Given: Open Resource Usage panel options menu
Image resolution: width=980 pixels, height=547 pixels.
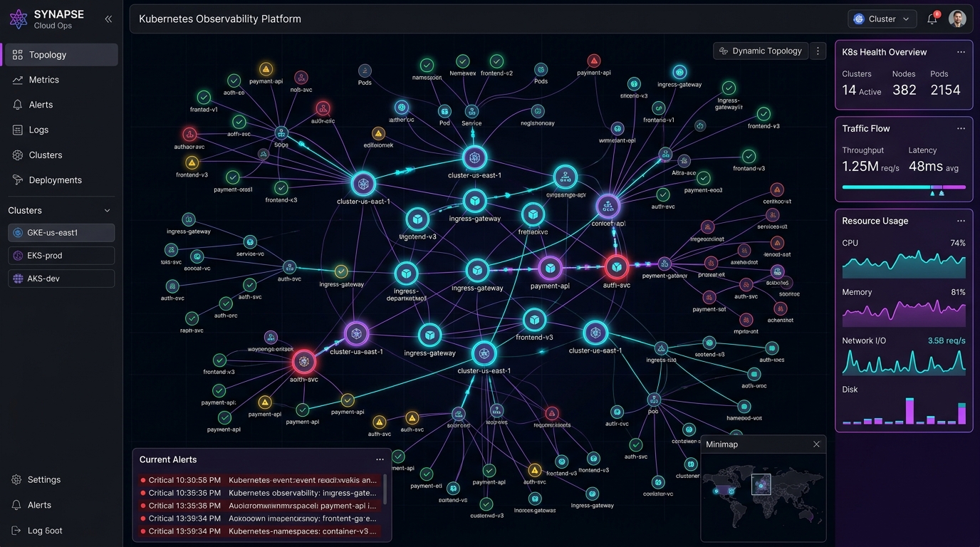Looking at the screenshot, I should tap(961, 222).
